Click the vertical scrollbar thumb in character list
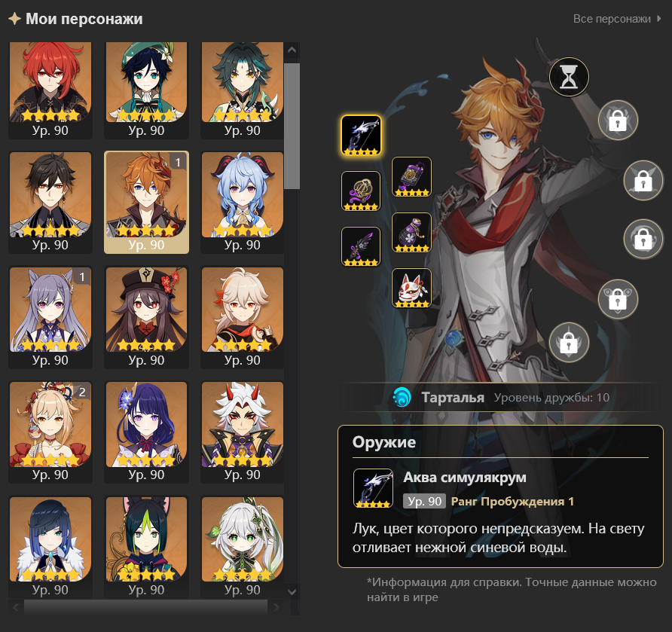Viewport: 672px width, 632px height. (x=292, y=126)
